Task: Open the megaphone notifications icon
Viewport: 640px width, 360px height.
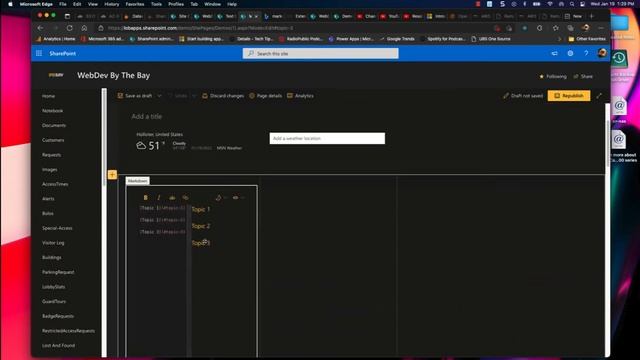Action: tap(554, 53)
